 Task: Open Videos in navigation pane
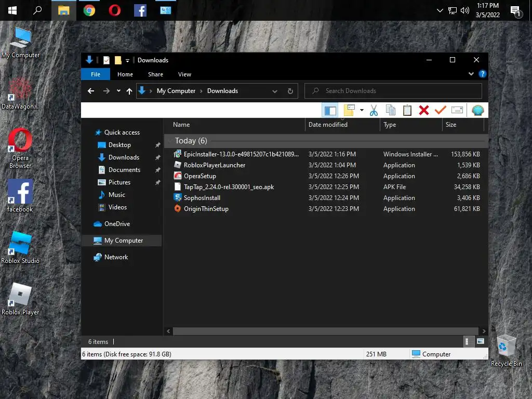pos(117,207)
